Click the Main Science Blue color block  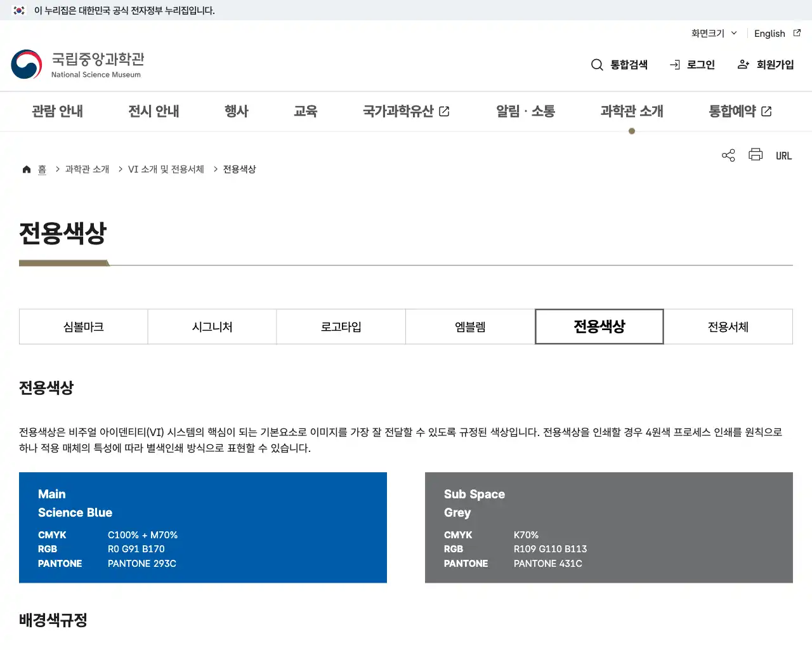(203, 527)
